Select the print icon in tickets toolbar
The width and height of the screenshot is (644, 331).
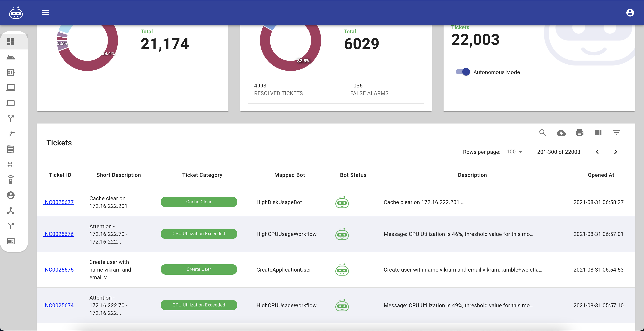(579, 132)
